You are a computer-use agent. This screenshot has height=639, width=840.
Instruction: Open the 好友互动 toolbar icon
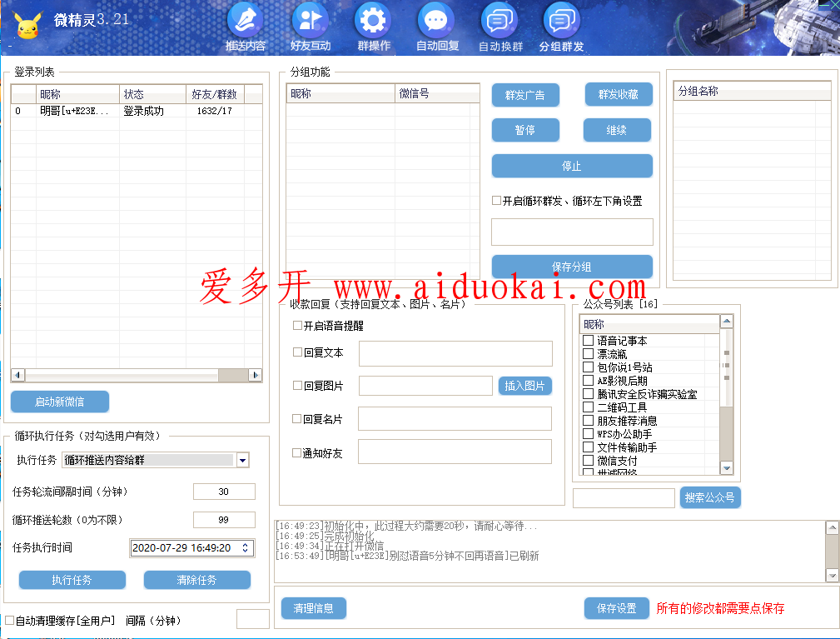311,27
